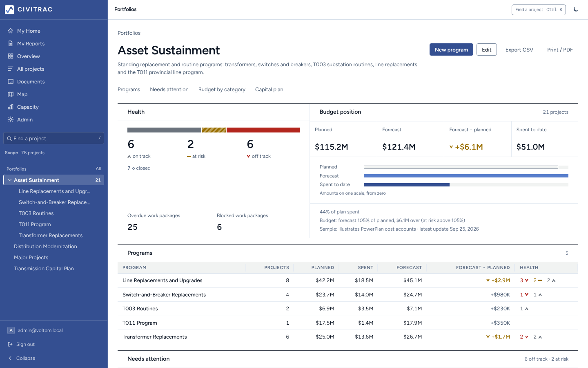Open the Capital plan tab
The height and width of the screenshot is (368, 588).
click(x=269, y=89)
